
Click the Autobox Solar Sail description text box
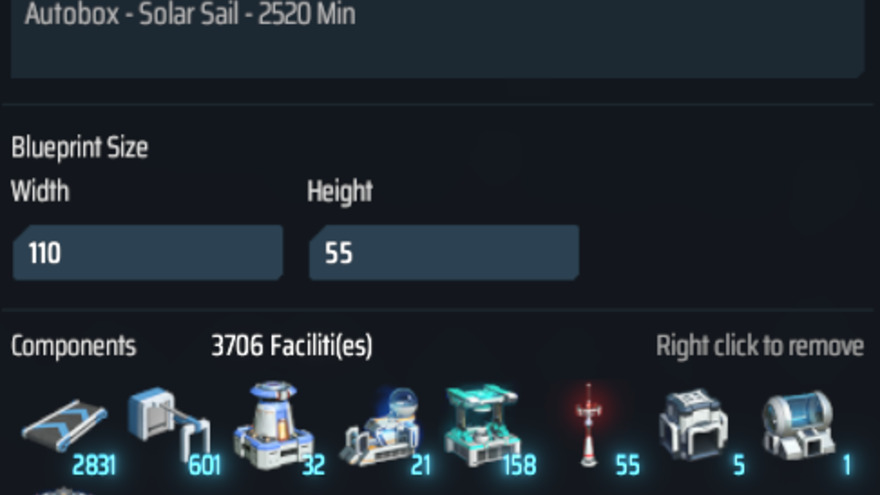click(438, 37)
